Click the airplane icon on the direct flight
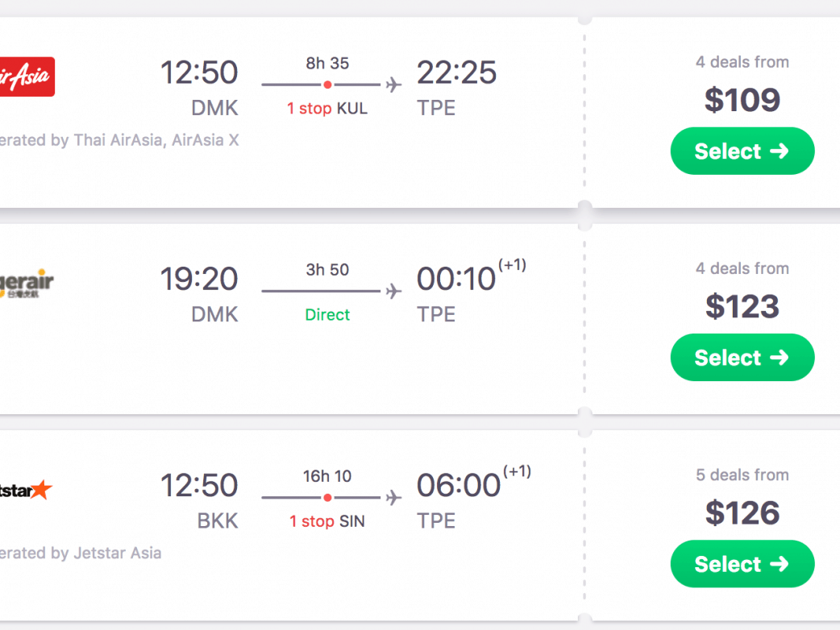Screen dimensions: 840x630 click(393, 291)
